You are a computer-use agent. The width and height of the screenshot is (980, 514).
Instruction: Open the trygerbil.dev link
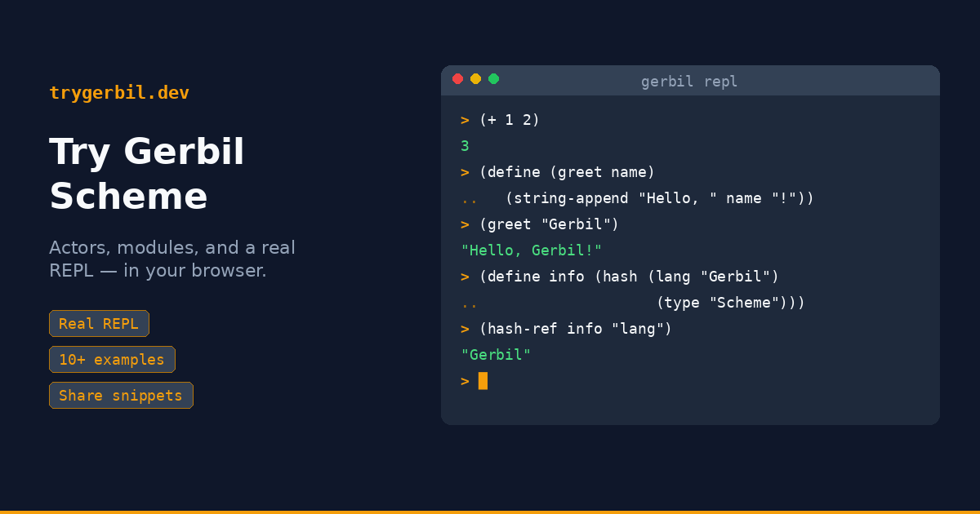click(119, 93)
